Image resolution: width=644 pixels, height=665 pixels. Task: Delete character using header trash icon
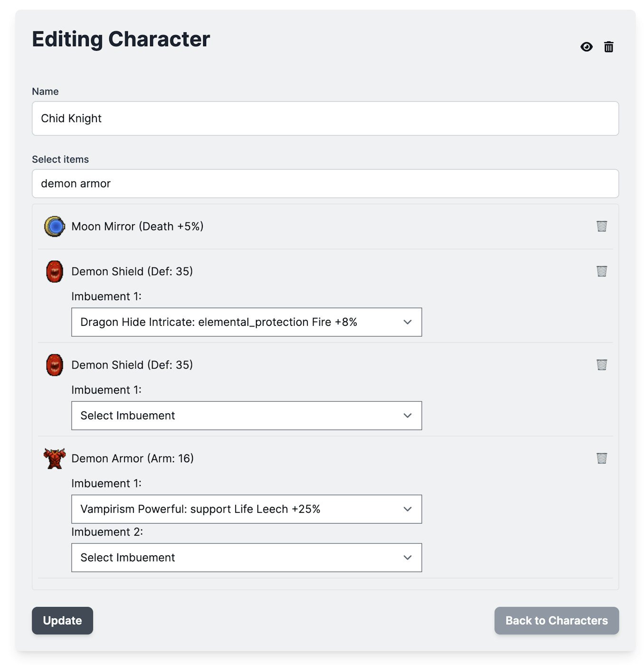(608, 47)
